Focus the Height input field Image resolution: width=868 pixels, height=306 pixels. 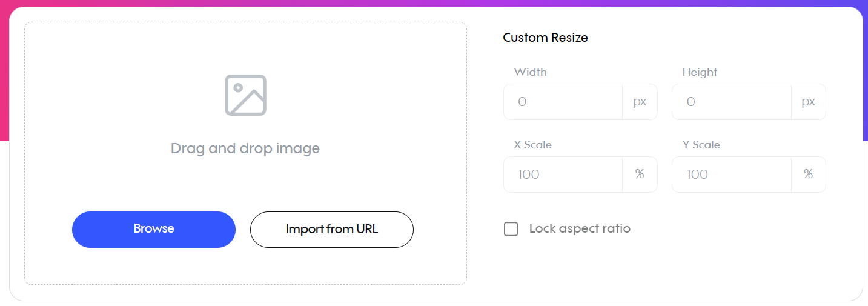coord(732,102)
